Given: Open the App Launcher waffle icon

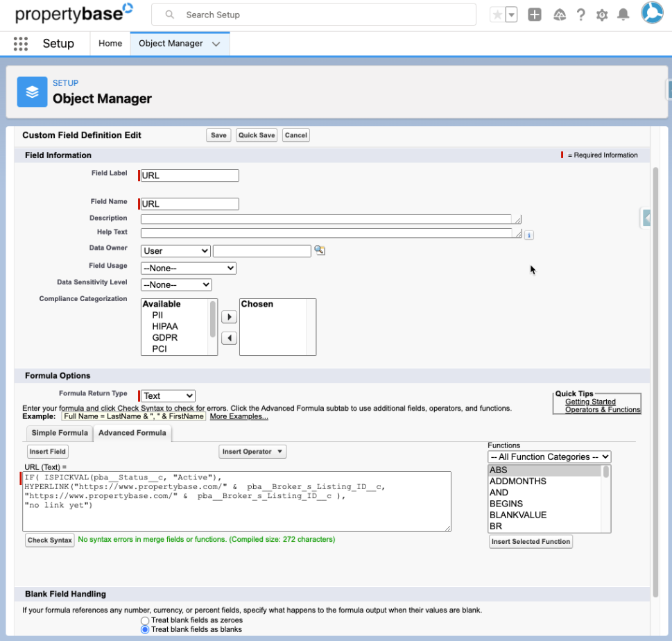Looking at the screenshot, I should (19, 43).
